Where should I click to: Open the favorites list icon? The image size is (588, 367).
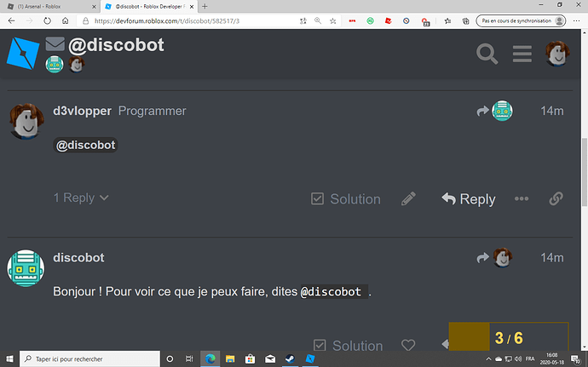pos(447,21)
